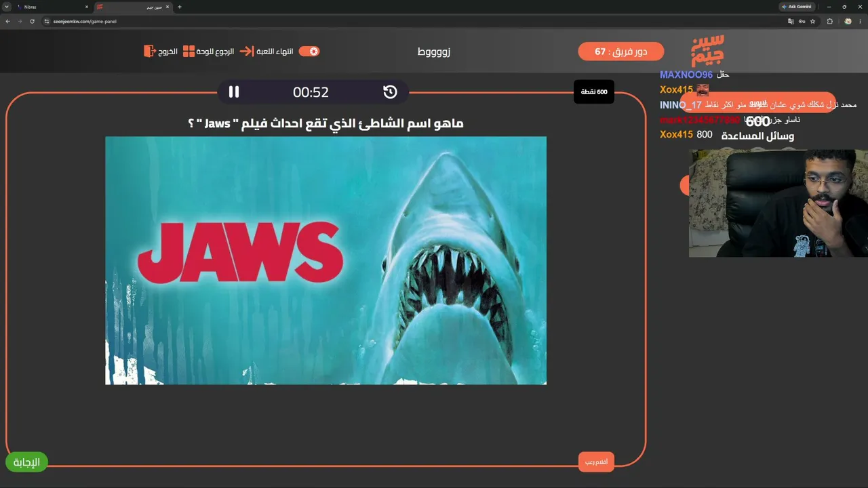
Task: Close the Nibras browser tab
Action: [x=87, y=7]
